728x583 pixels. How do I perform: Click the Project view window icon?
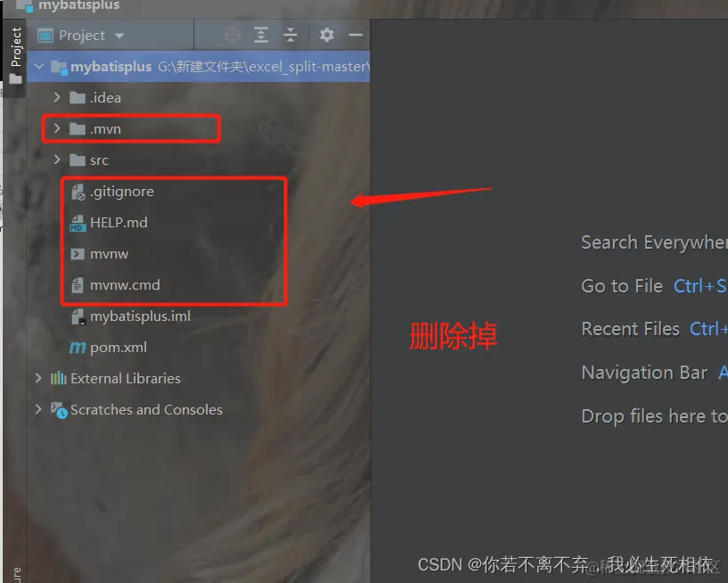(x=45, y=36)
